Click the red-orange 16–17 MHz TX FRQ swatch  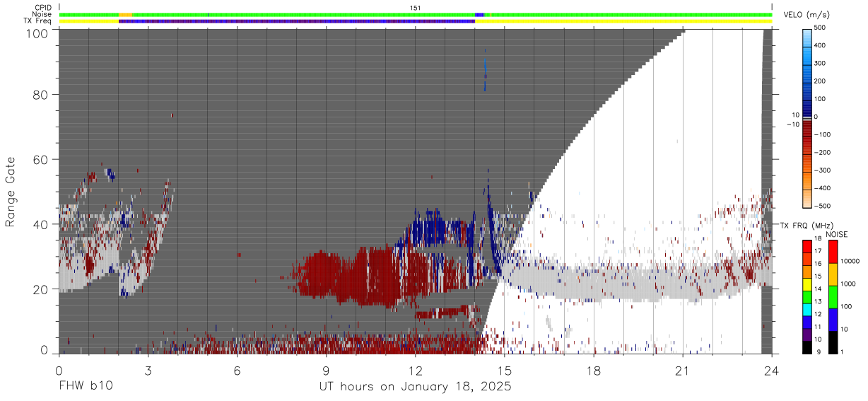(x=807, y=259)
